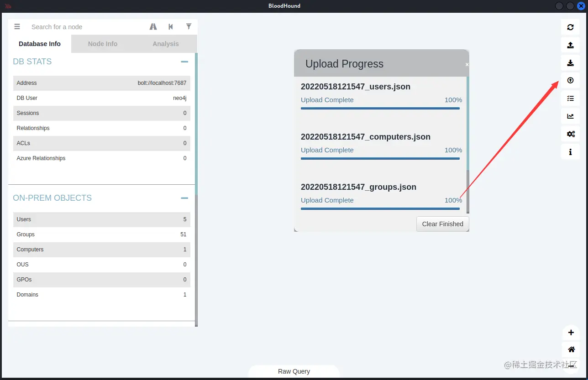Click the neo4j user value

[x=180, y=98]
